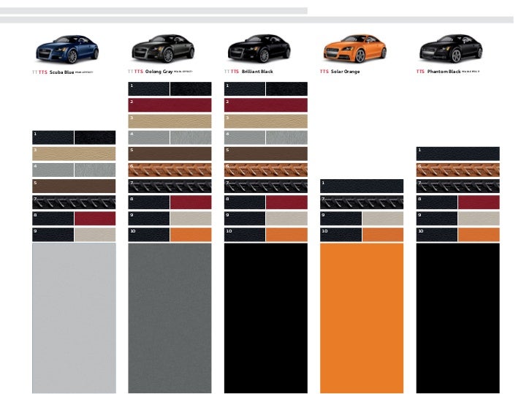This screenshot has width=532, height=394.
Task: Choose black-red swatch 8 under Scuba Blue
Action: tap(74, 219)
